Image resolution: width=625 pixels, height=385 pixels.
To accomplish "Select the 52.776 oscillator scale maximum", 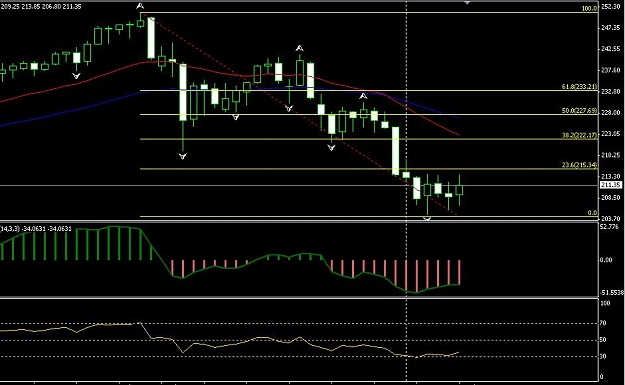I will [609, 227].
